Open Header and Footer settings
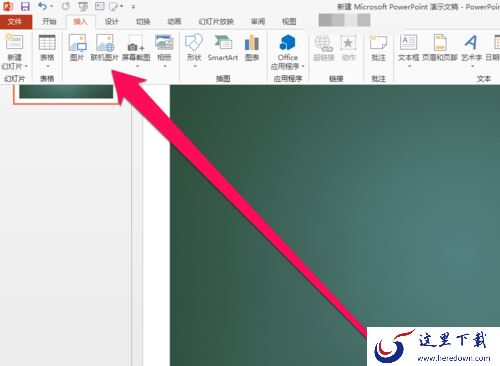500x366 pixels. (440, 48)
